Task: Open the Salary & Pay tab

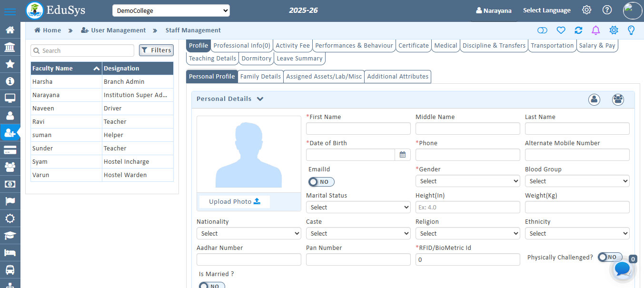Action: click(597, 45)
